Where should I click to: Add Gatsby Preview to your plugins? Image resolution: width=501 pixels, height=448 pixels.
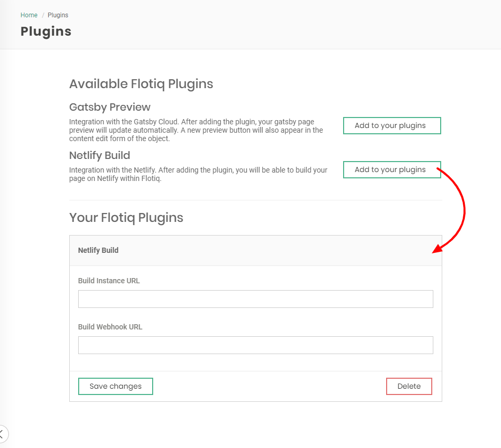coord(391,126)
